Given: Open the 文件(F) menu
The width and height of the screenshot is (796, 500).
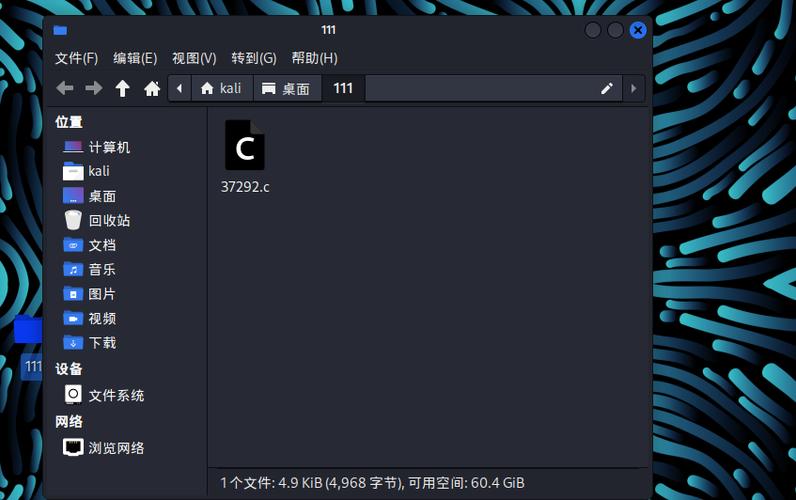Looking at the screenshot, I should point(77,58).
